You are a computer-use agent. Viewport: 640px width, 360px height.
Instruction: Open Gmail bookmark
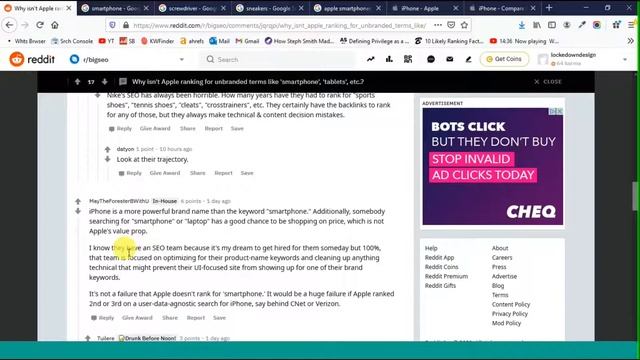[248, 41]
